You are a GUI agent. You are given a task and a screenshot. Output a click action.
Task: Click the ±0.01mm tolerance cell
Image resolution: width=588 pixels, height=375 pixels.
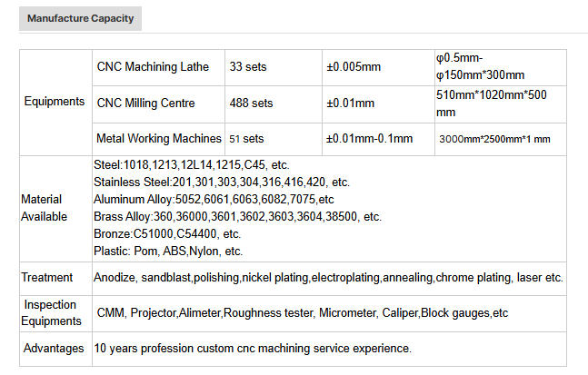click(x=378, y=104)
